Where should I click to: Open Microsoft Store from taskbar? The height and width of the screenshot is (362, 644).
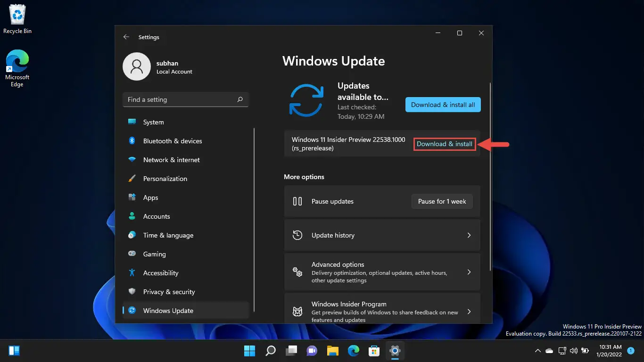tap(374, 351)
